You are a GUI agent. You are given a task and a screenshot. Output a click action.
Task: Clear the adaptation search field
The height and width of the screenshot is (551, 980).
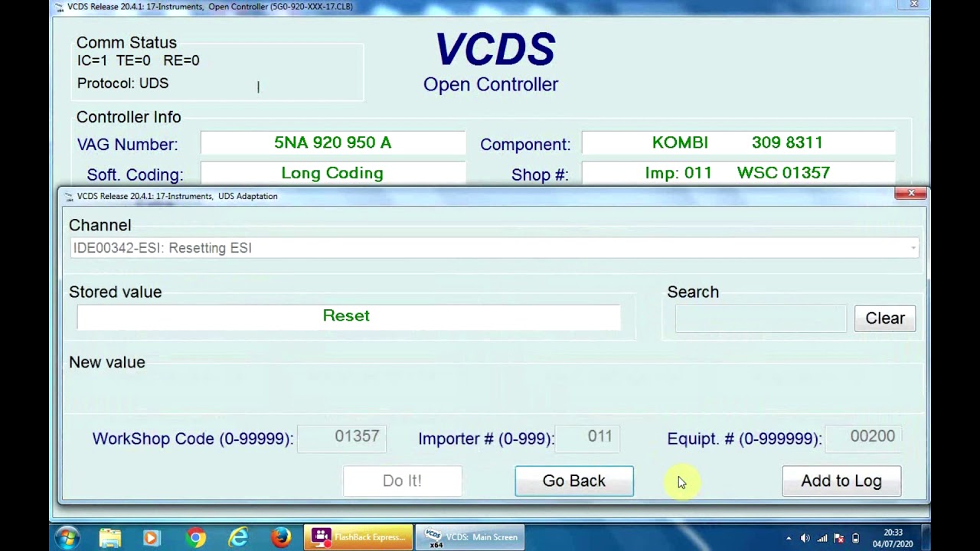[x=885, y=318]
